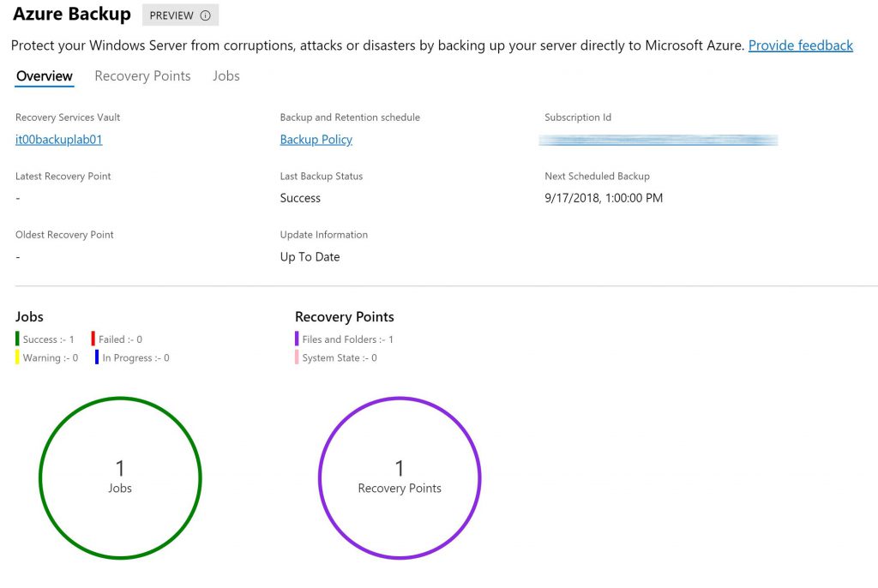
Task: Click the purple Files and Folders swatch
Action: 297,339
